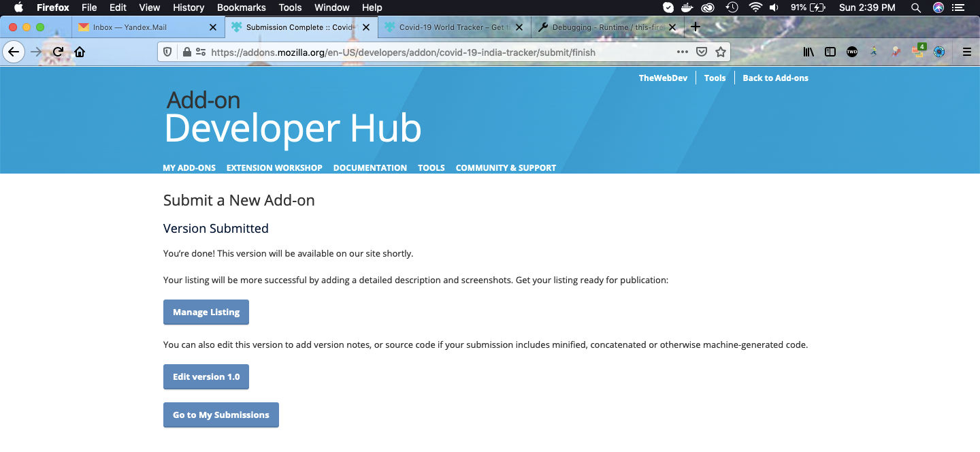980x452 pixels.
Task: Reload the current page
Action: [x=58, y=52]
